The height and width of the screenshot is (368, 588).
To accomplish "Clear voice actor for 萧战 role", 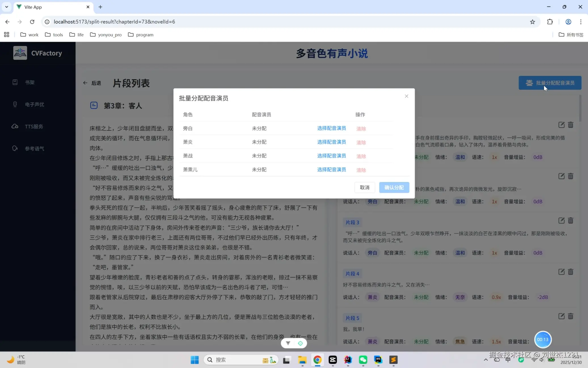I will (361, 156).
